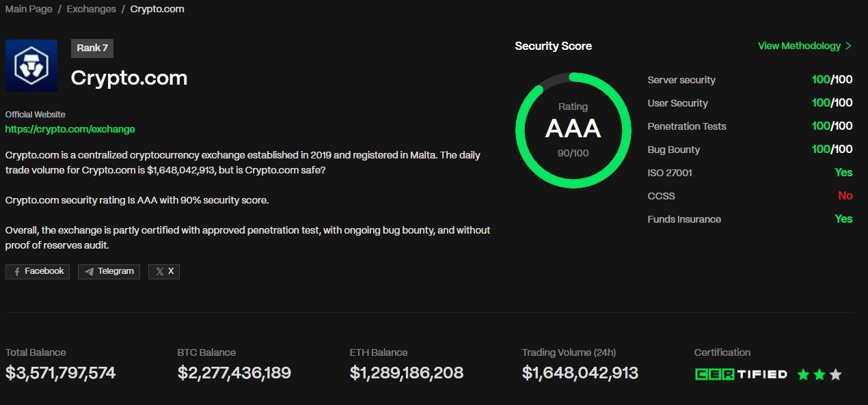Click the red CCSS No status

point(845,196)
